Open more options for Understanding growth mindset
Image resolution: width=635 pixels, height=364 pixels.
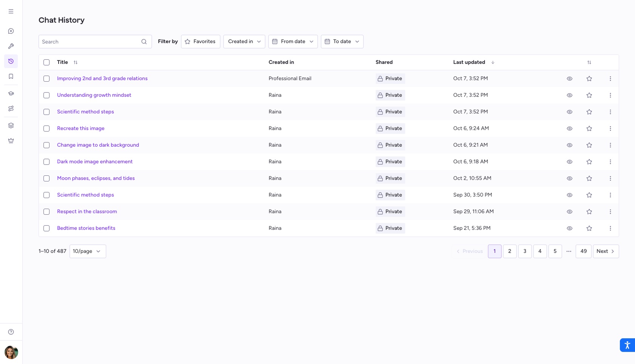[x=610, y=95]
